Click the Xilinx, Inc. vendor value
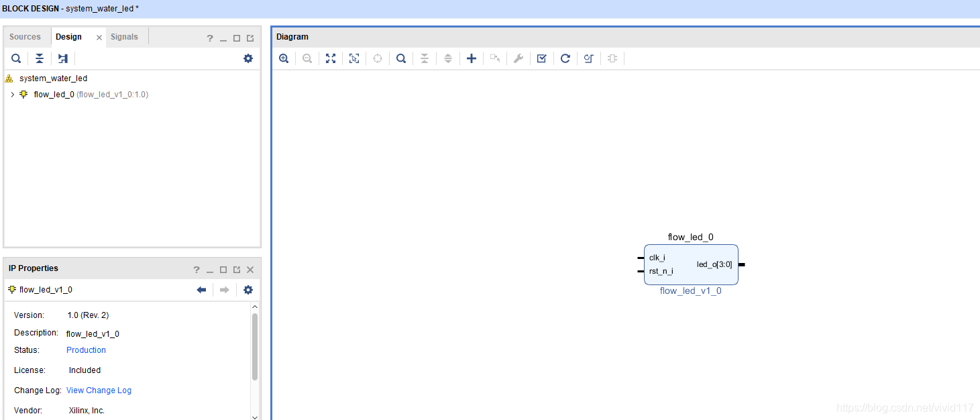This screenshot has height=420, width=980. pos(87,411)
